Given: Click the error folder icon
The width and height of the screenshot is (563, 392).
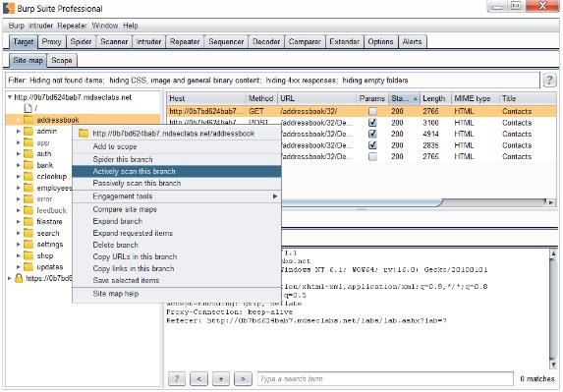Looking at the screenshot, I should pos(28,198).
